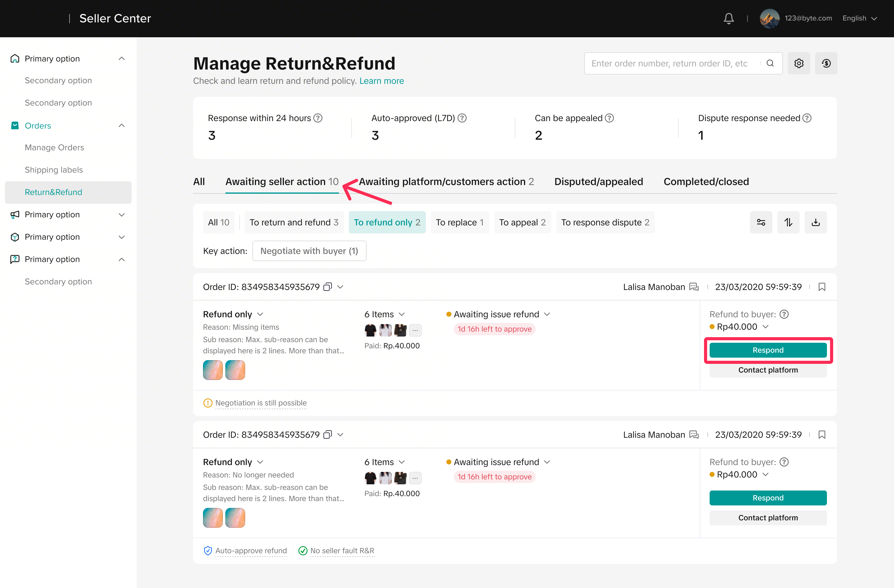Toggle the To refund only filter

point(387,222)
